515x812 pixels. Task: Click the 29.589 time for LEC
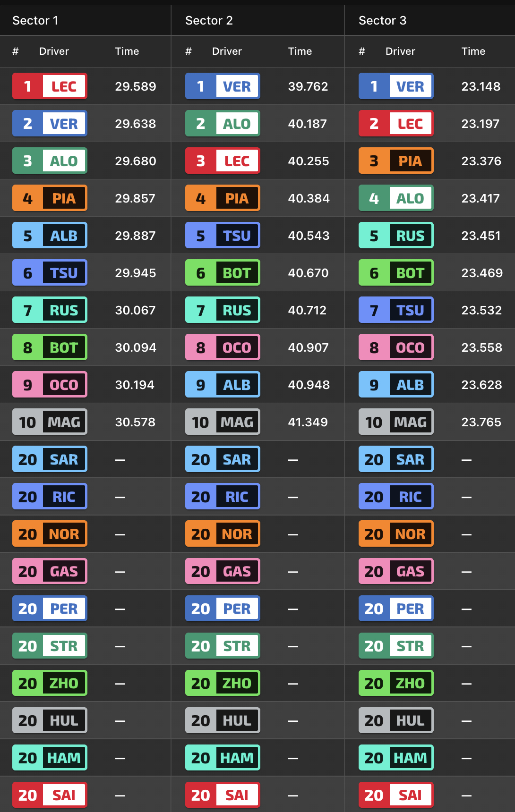click(x=136, y=86)
